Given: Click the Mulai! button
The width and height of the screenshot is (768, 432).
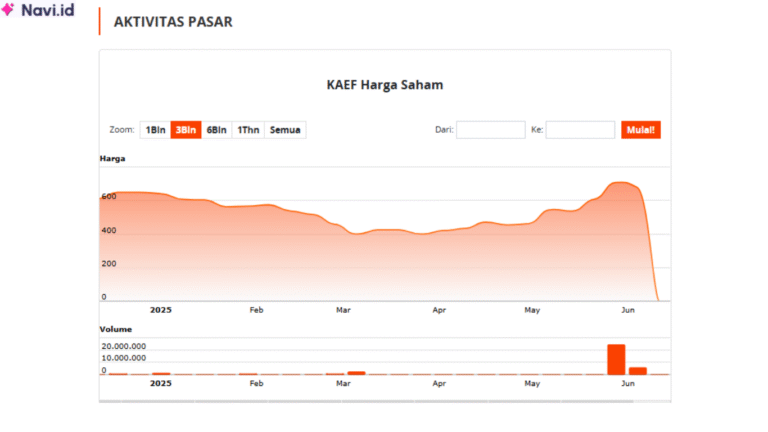Looking at the screenshot, I should 641,130.
